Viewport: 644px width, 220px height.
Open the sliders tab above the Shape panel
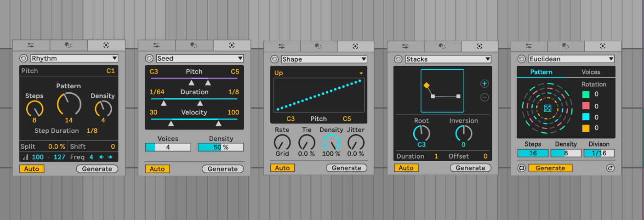click(282, 46)
